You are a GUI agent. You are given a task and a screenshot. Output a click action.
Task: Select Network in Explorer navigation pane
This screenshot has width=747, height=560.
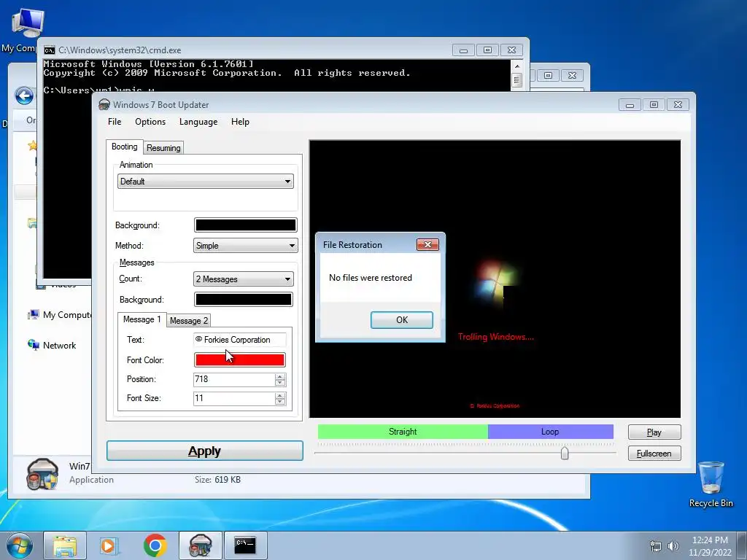tap(52, 345)
